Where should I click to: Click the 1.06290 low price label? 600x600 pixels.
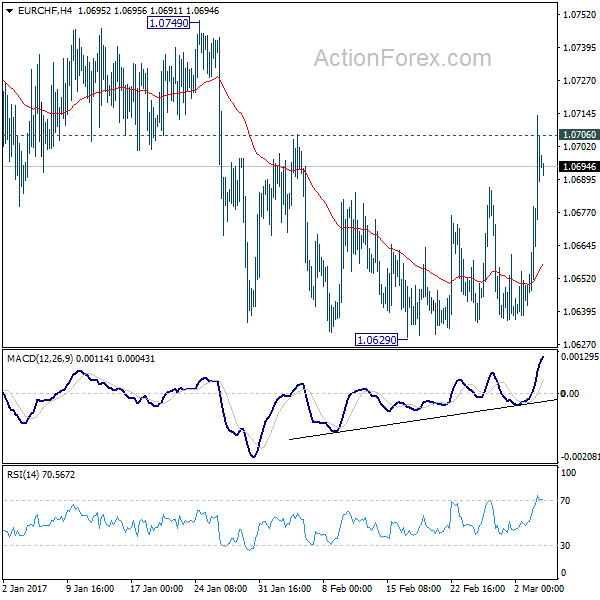click(377, 339)
